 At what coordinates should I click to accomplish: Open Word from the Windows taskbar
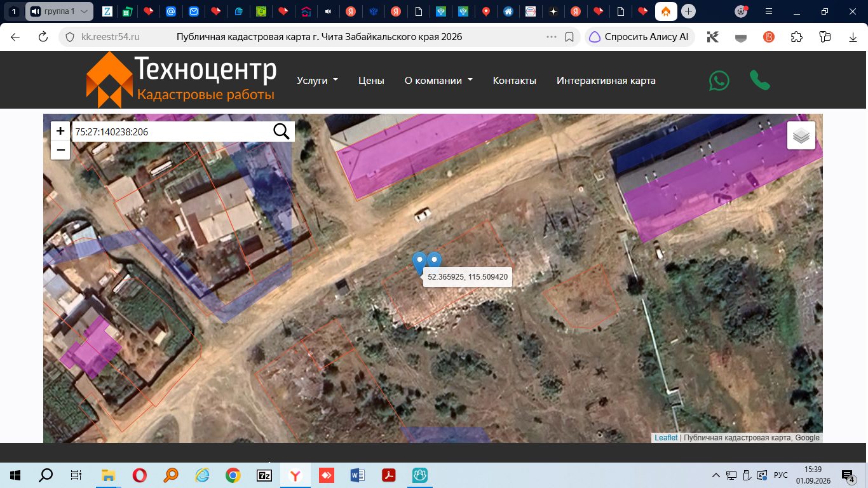[358, 475]
